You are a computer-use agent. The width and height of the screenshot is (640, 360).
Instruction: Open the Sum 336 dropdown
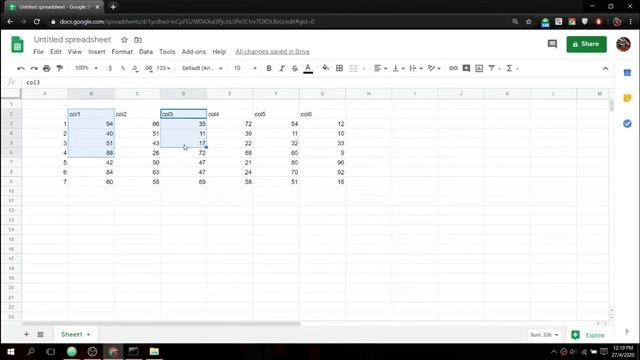(544, 335)
